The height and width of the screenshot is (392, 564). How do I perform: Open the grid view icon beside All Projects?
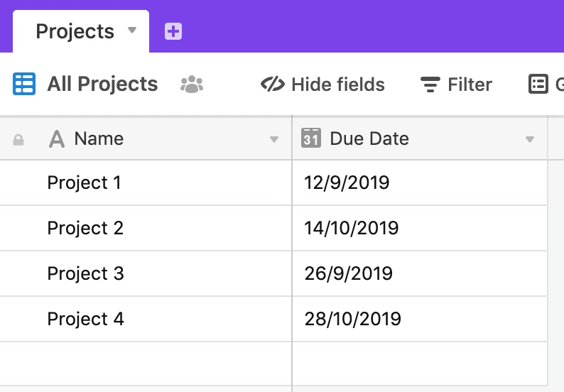(24, 84)
